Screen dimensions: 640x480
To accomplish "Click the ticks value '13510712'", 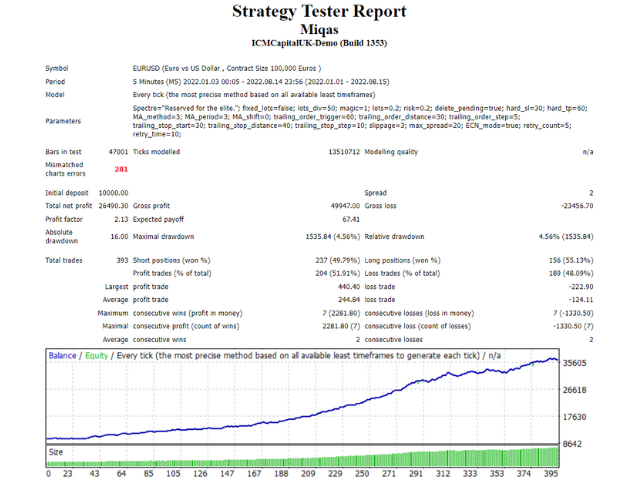I will click(x=344, y=152).
